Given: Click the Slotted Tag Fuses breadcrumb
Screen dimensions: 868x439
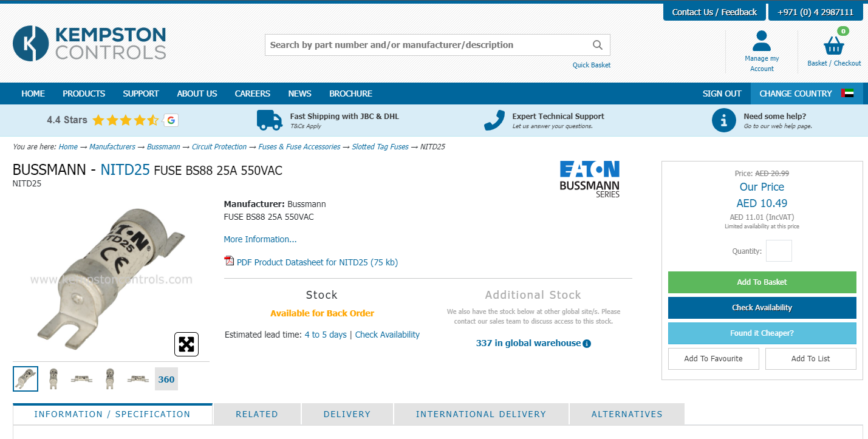Looking at the screenshot, I should 380,147.
